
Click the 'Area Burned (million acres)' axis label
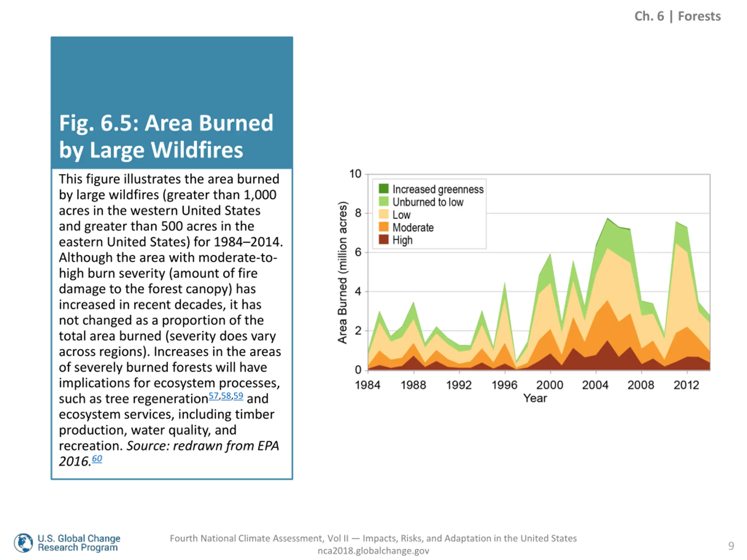coord(343,272)
